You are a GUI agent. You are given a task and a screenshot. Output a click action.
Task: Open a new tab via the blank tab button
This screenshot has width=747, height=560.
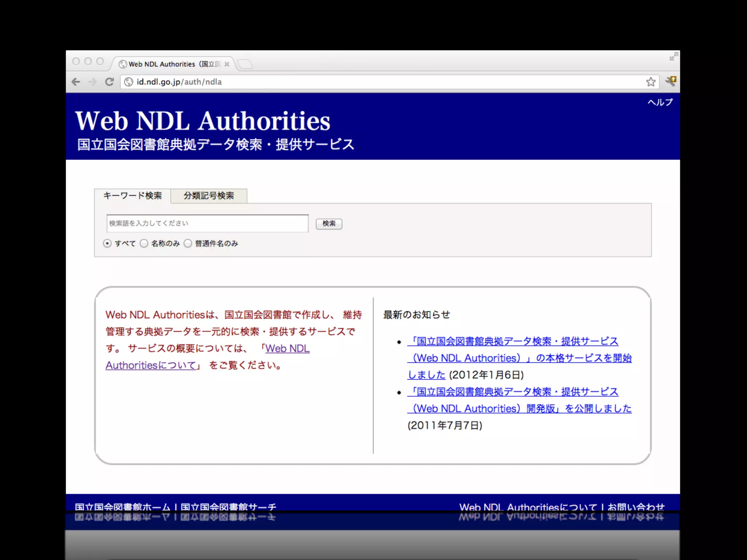(245, 64)
